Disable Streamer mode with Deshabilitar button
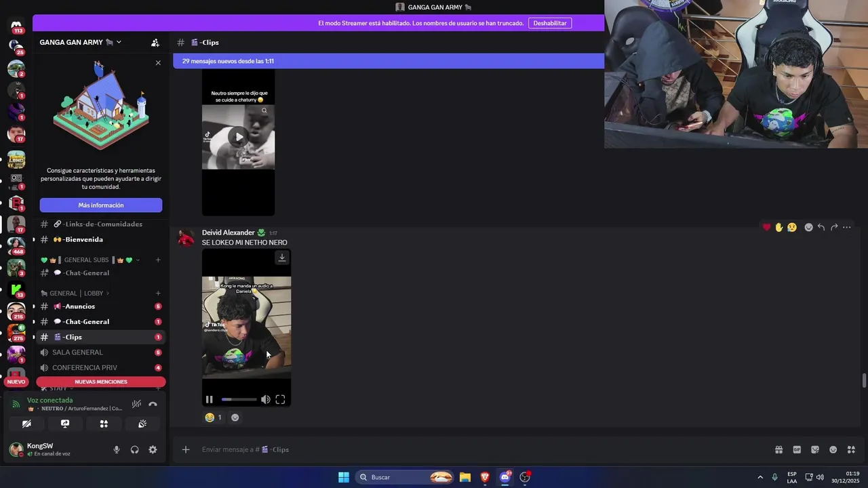The image size is (868, 488). coord(549,23)
